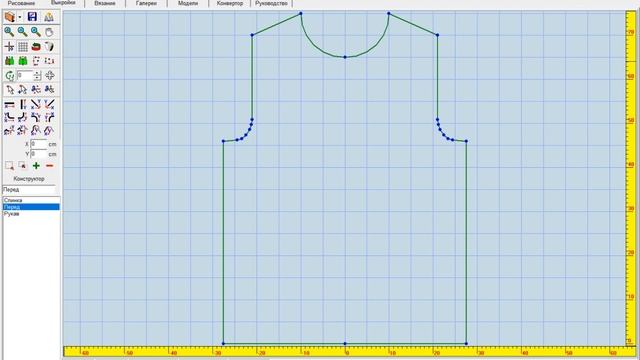The height and width of the screenshot is (360, 640).
Task: Click the second magnifier zoom icon
Action: coord(22,32)
